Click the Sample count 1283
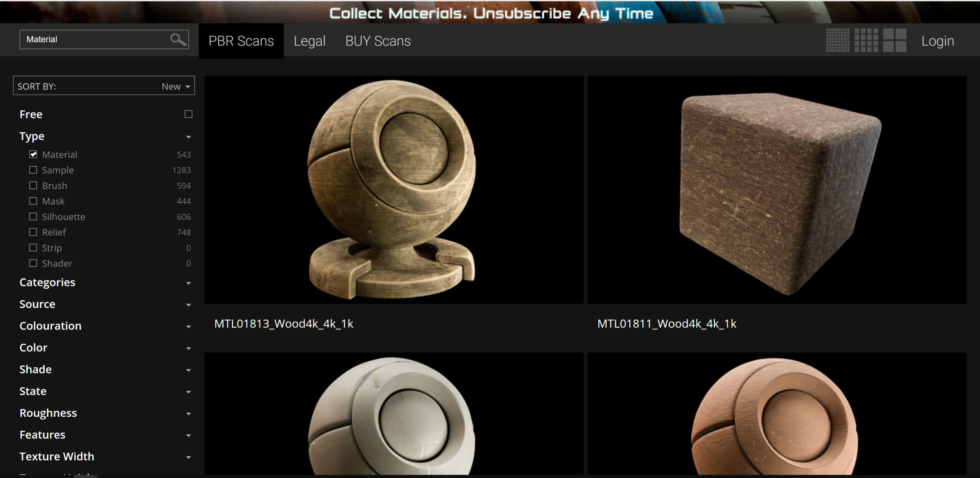The image size is (980, 478). [x=181, y=170]
